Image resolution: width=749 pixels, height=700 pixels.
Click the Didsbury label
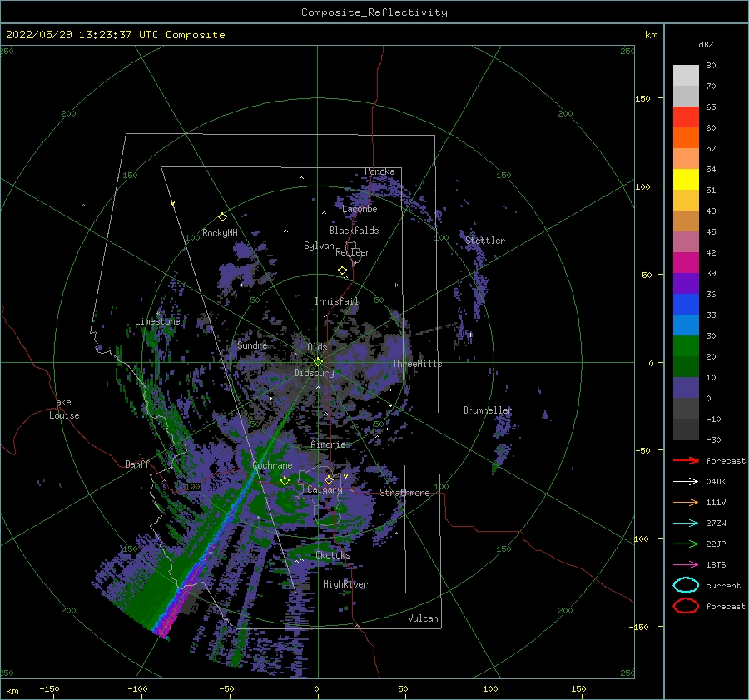point(314,373)
